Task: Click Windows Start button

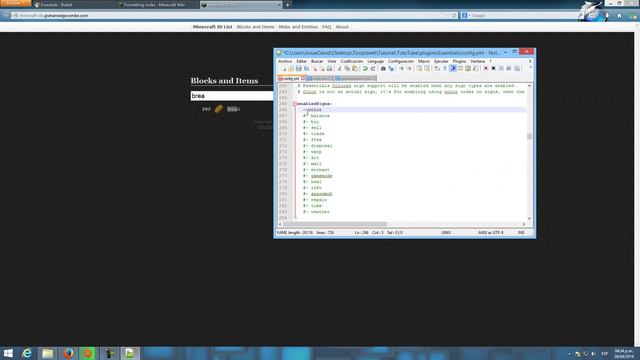Action: coord(8,353)
